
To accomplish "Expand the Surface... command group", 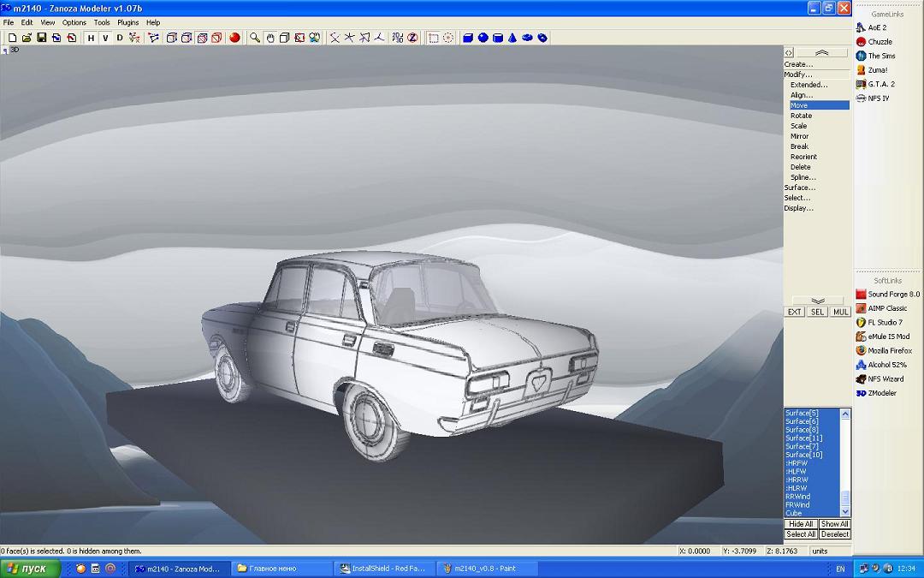I will coord(799,188).
